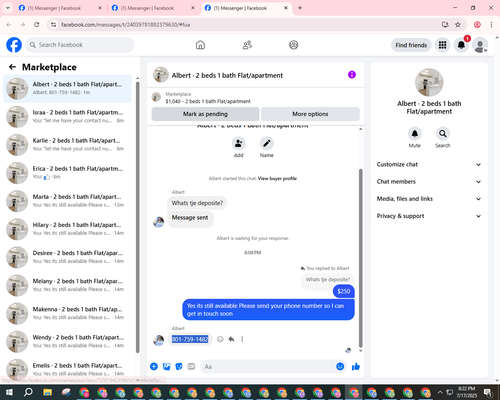Open more actions plus icon in composer

pyautogui.click(x=154, y=367)
